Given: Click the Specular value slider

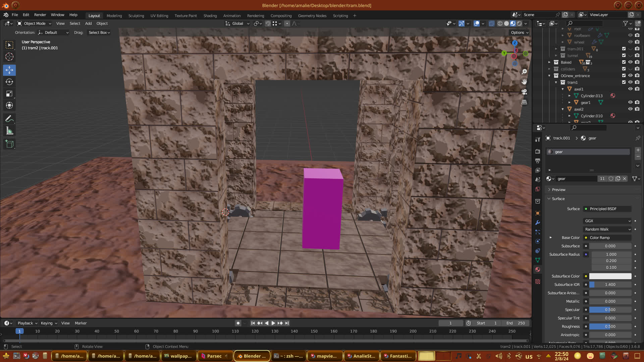Looking at the screenshot, I should click(610, 310).
